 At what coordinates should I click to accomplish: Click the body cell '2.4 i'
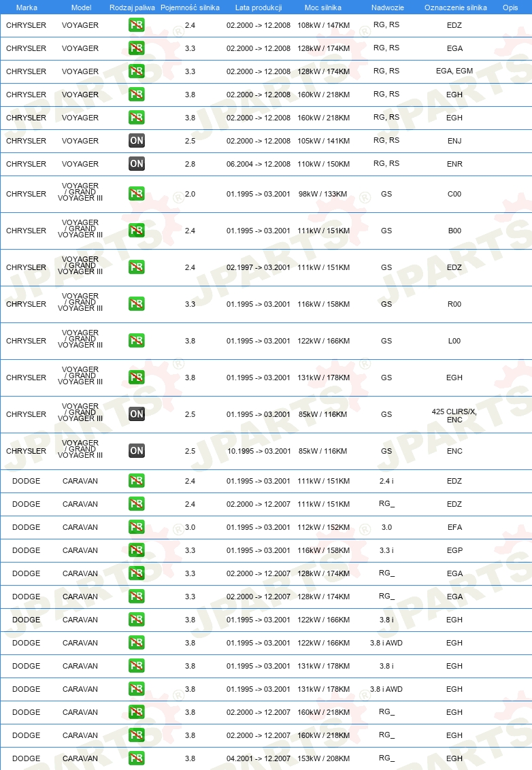[386, 481]
